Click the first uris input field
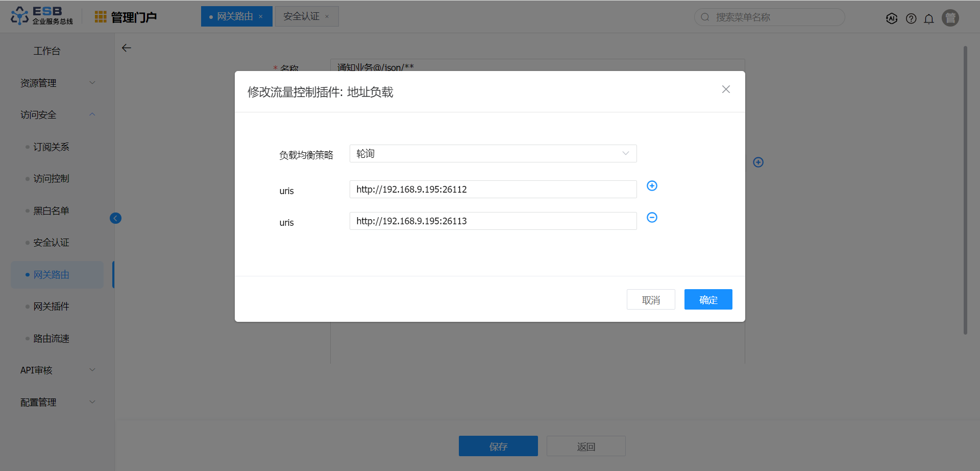This screenshot has height=471, width=980. tap(493, 190)
